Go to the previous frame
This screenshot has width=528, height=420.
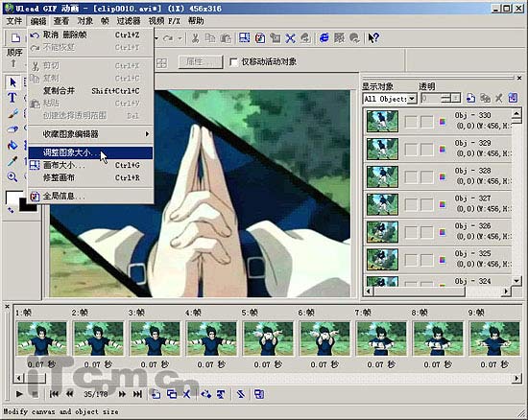click(x=70, y=394)
